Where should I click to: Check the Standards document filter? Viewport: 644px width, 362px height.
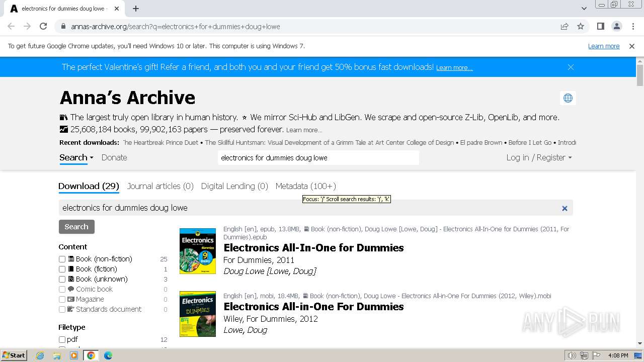click(62, 310)
